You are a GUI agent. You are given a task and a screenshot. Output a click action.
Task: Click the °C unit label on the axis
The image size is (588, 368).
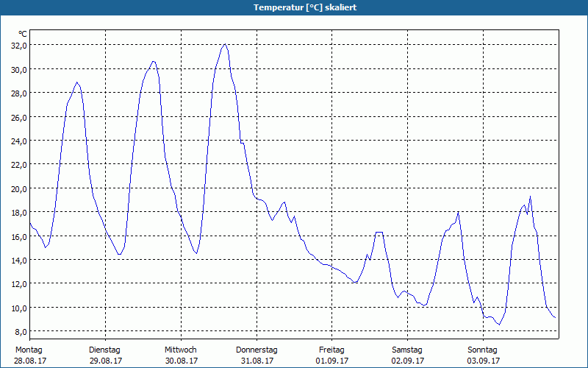pos(23,34)
